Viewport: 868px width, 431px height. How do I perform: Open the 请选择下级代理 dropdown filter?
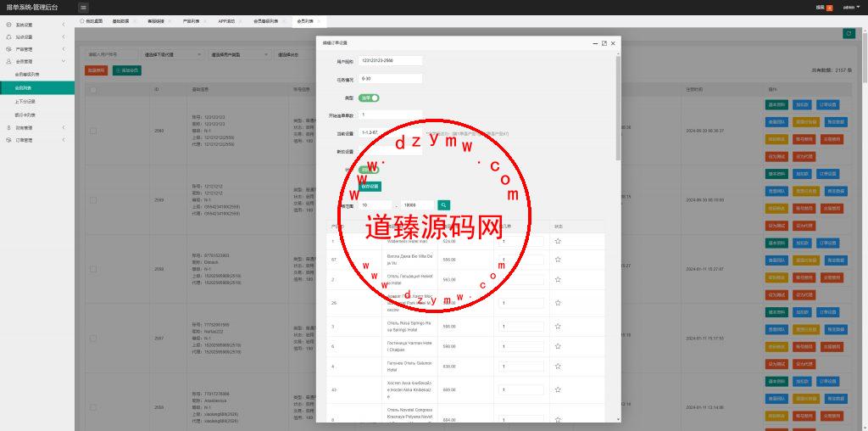coord(173,55)
